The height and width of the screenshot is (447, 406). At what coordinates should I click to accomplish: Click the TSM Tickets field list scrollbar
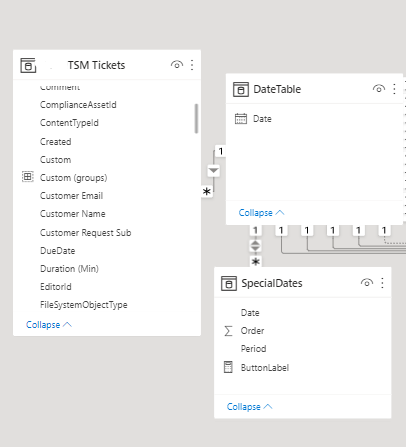196,119
